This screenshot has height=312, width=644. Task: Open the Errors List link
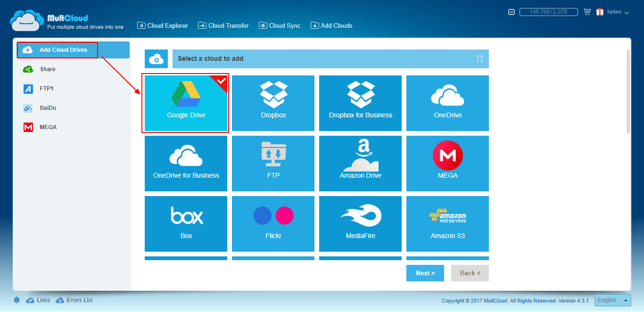74,300
